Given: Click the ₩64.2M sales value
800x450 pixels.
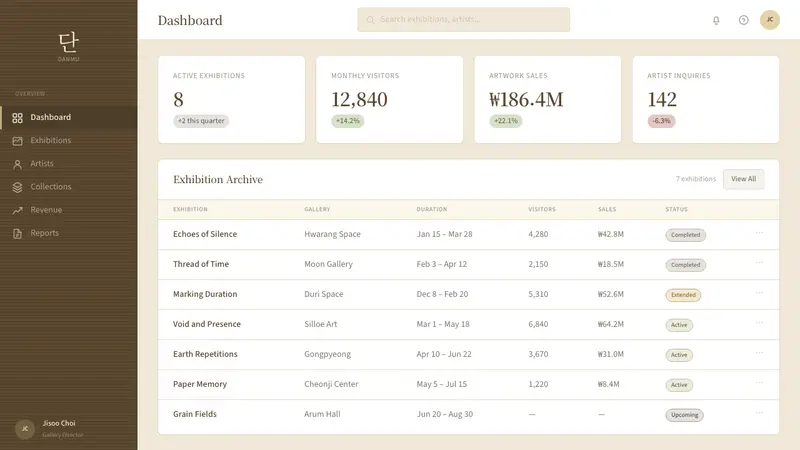Looking at the screenshot, I should pyautogui.click(x=611, y=324).
